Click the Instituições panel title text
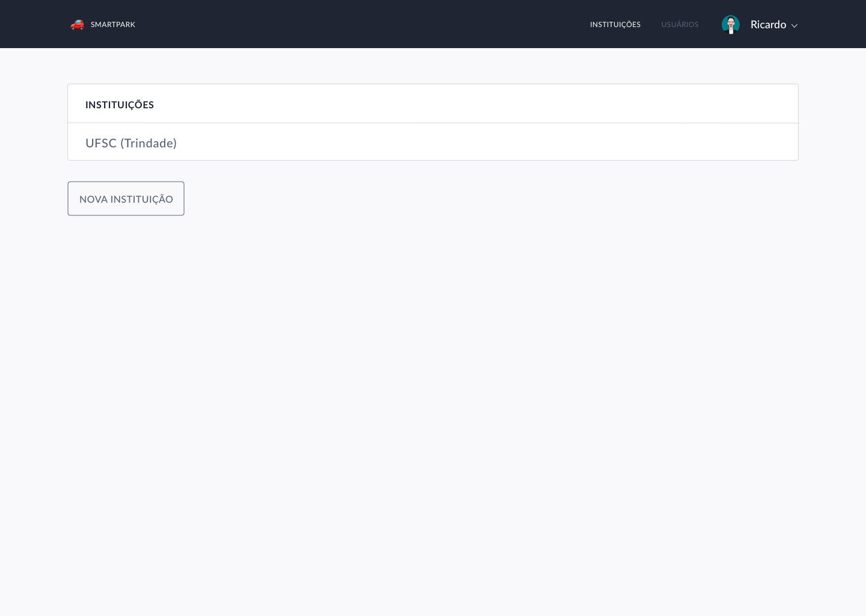The width and height of the screenshot is (866, 616). pos(120,105)
